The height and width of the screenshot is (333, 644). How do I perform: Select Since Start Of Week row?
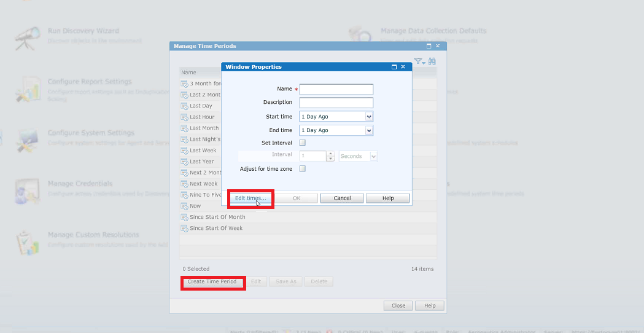tap(308, 228)
